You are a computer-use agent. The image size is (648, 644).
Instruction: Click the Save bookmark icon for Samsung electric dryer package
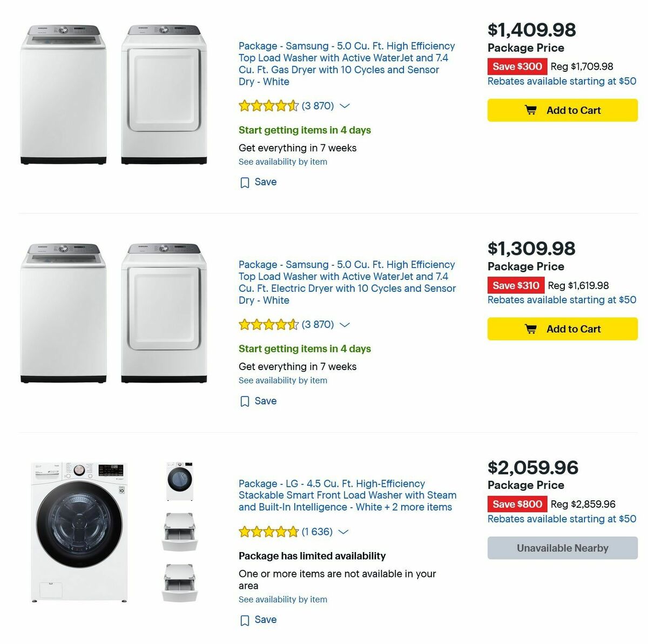[x=246, y=401]
